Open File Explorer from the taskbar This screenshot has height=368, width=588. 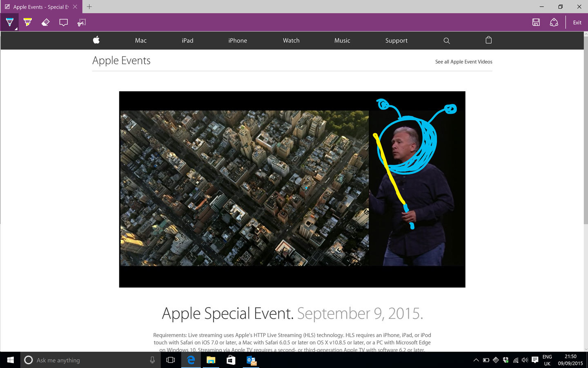211,360
